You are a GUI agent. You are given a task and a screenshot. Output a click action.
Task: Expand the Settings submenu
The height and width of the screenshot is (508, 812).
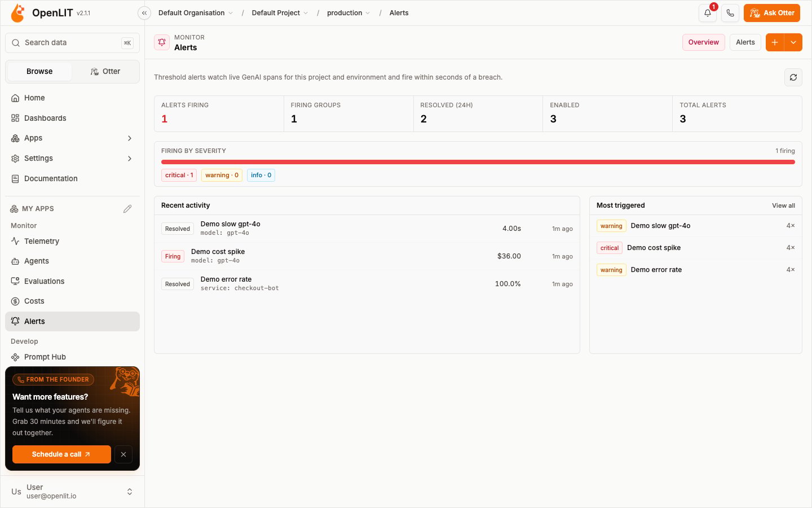point(72,159)
